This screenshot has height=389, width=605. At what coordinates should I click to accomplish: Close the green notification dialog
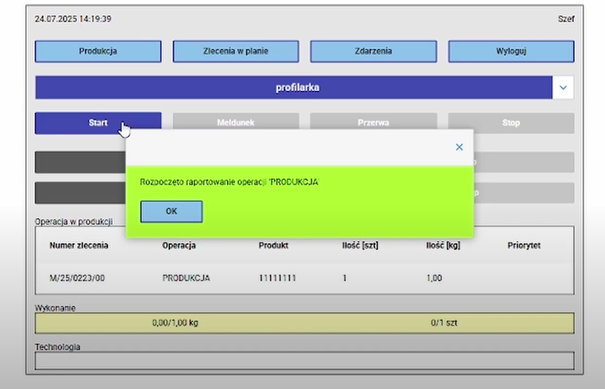tap(459, 147)
